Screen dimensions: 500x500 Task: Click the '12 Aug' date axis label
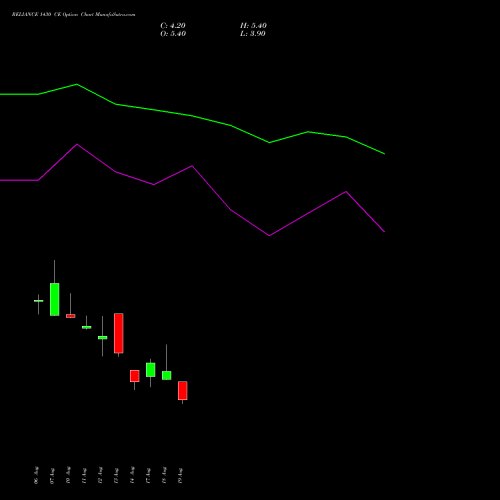click(x=100, y=475)
